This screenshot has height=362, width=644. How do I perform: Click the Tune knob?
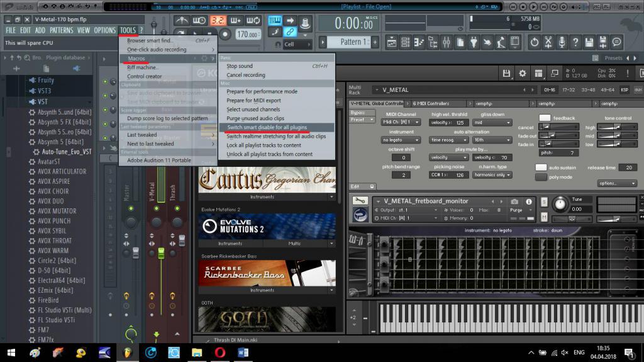pyautogui.click(x=560, y=205)
